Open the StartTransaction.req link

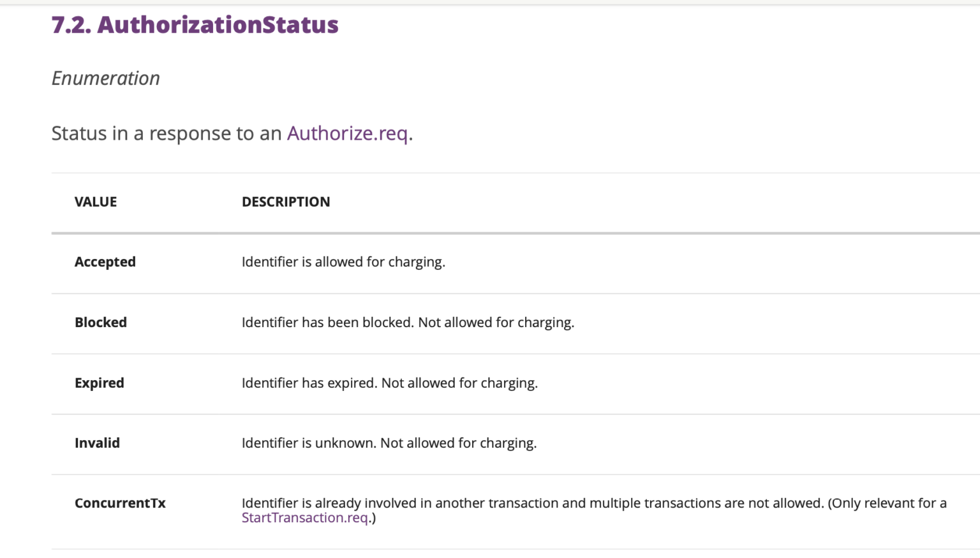(x=304, y=518)
